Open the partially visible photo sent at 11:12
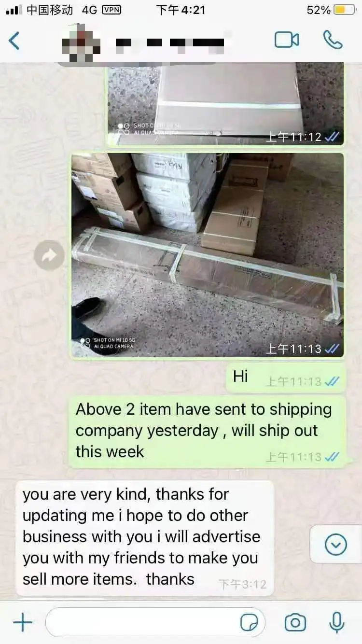The width and height of the screenshot is (362, 644). 225,104
